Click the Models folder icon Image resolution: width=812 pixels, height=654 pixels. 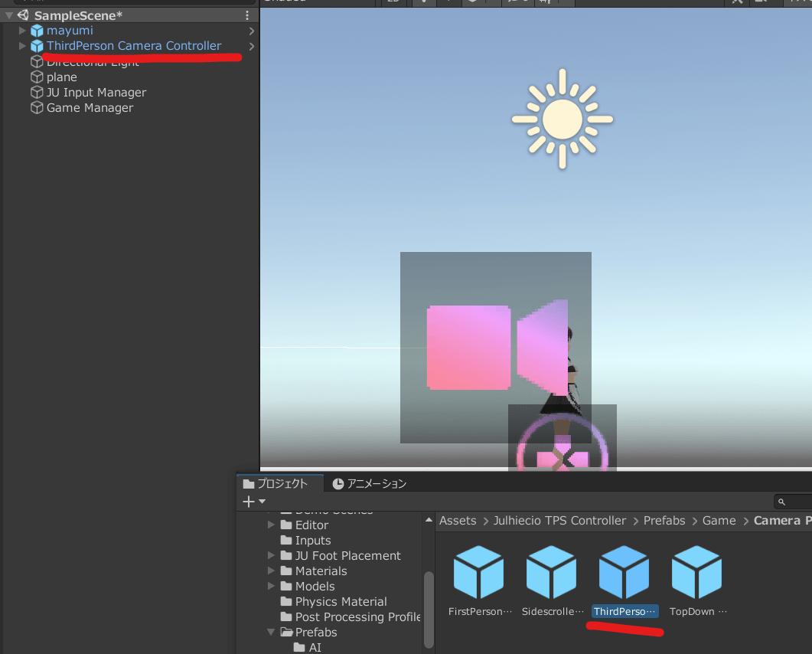pyautogui.click(x=286, y=586)
